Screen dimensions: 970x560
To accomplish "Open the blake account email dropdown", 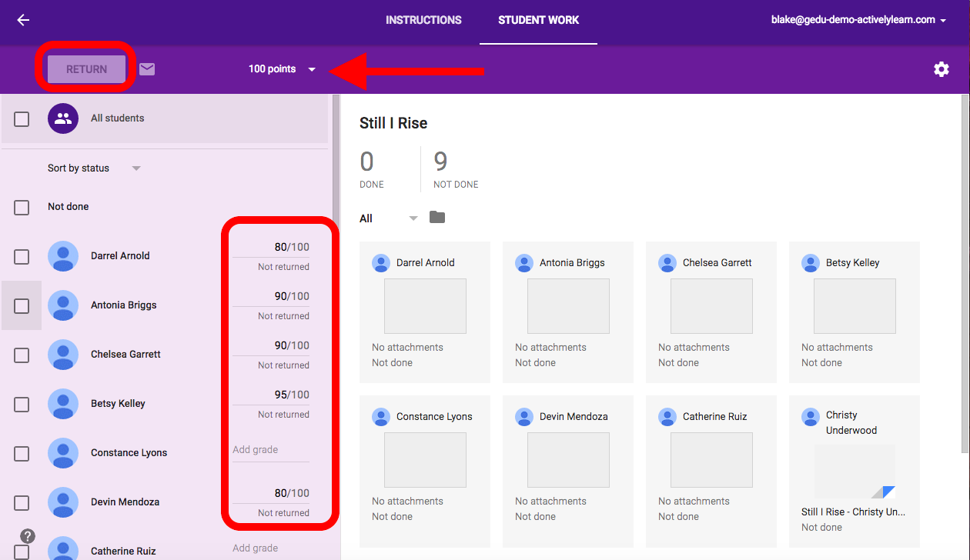I will tap(858, 20).
